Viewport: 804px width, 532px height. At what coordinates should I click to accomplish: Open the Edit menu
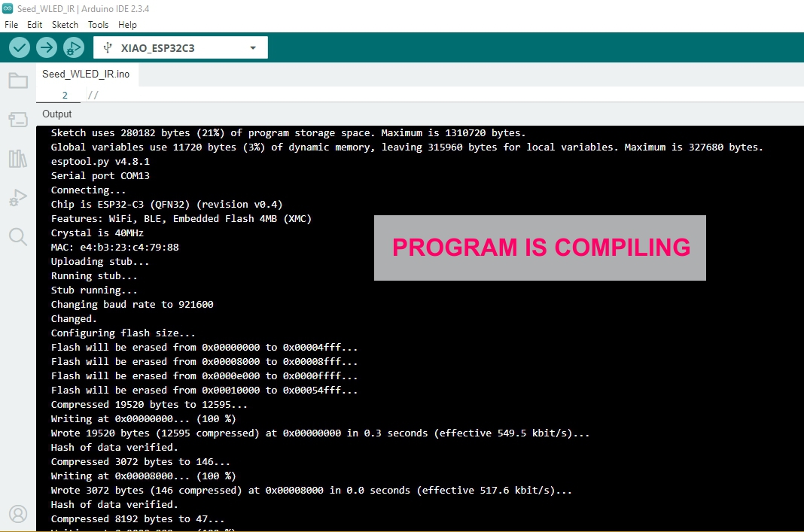click(x=35, y=25)
